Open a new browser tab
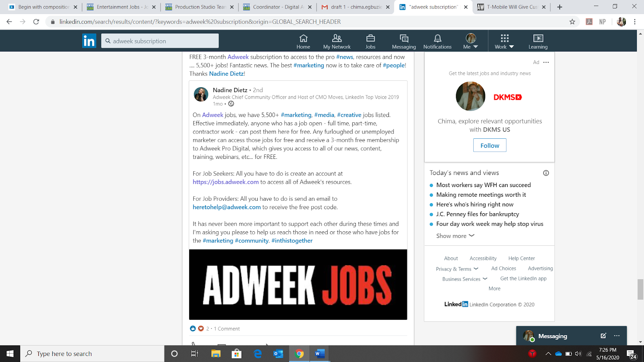 [559, 7]
